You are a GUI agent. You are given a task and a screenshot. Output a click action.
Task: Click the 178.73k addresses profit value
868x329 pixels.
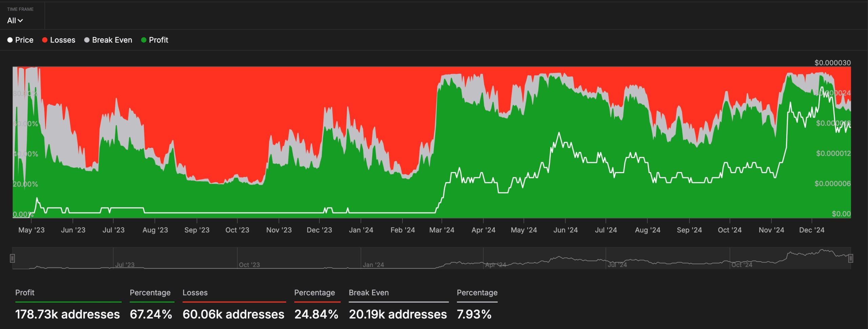[x=67, y=314]
